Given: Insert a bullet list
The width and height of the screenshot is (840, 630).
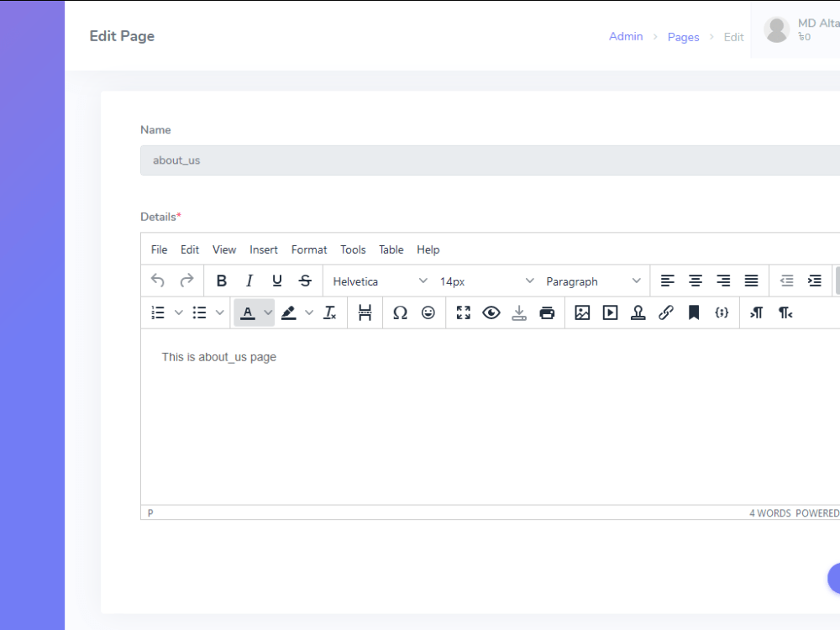Looking at the screenshot, I should 199,312.
